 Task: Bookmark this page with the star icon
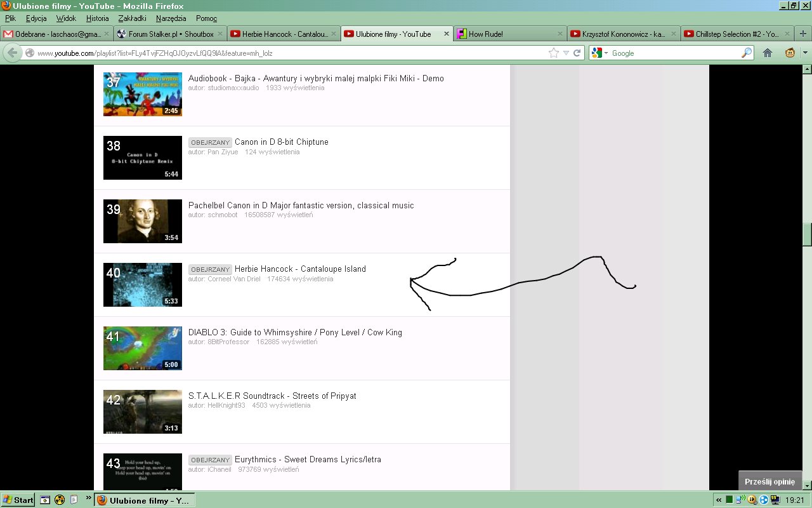(x=553, y=53)
